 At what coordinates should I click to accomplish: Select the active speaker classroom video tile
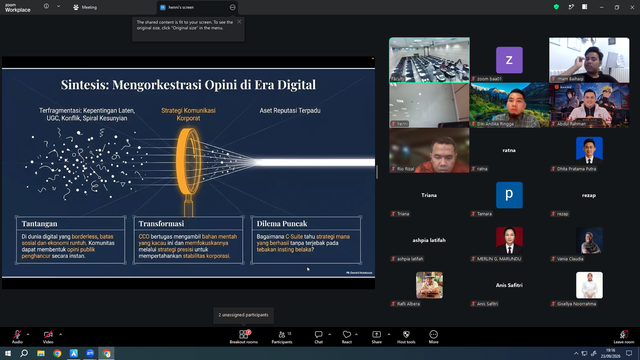tap(429, 60)
